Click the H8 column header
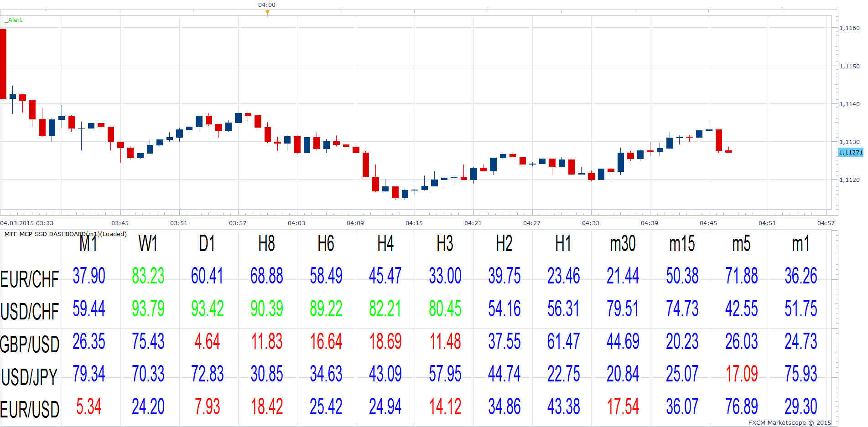 [267, 243]
